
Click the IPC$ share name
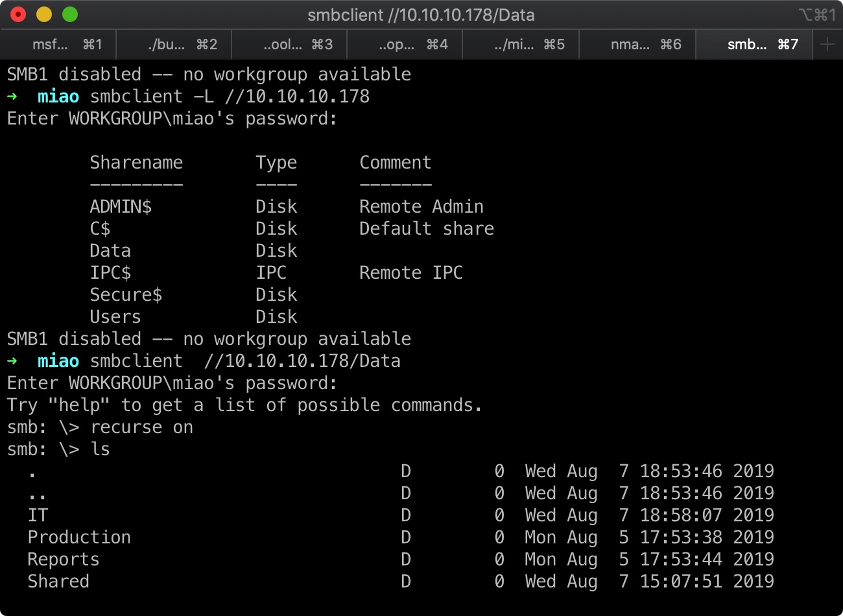[110, 273]
